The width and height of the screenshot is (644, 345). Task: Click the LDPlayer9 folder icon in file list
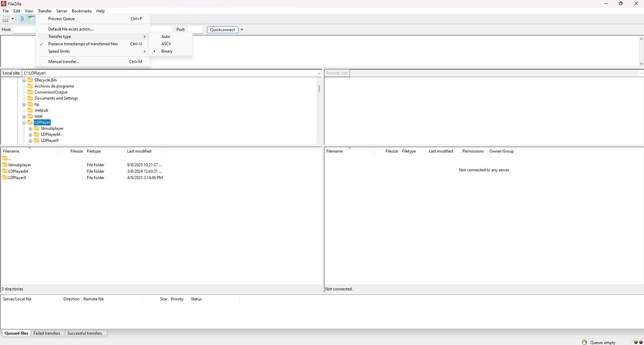click(5, 177)
